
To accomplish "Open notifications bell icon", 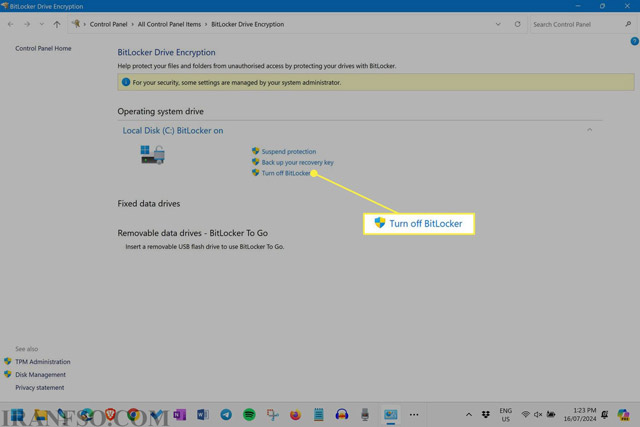I will pos(605,415).
